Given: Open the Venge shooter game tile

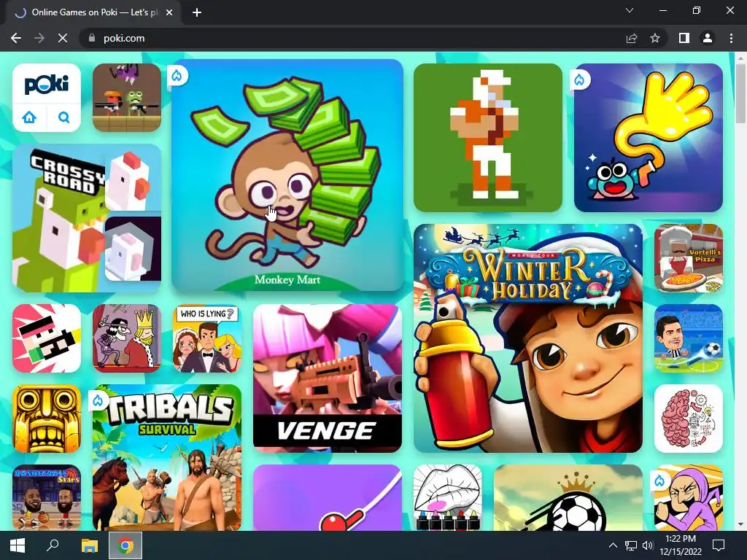Looking at the screenshot, I should [x=328, y=378].
